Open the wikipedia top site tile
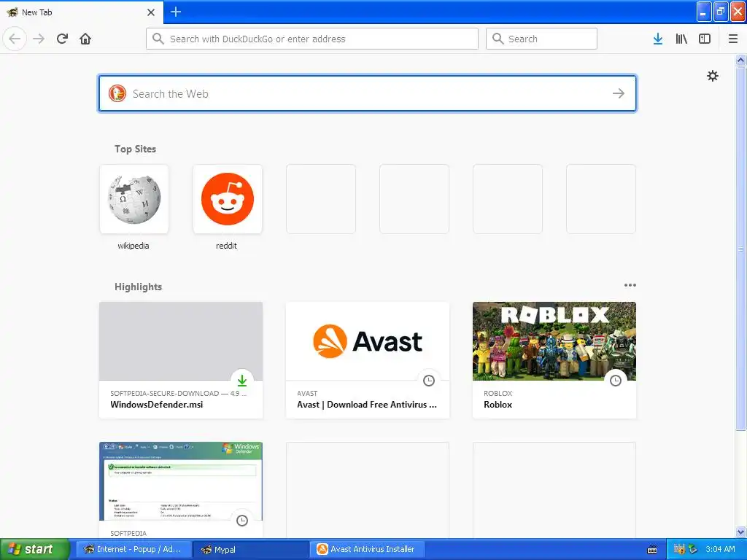747x560 pixels. coord(134,199)
